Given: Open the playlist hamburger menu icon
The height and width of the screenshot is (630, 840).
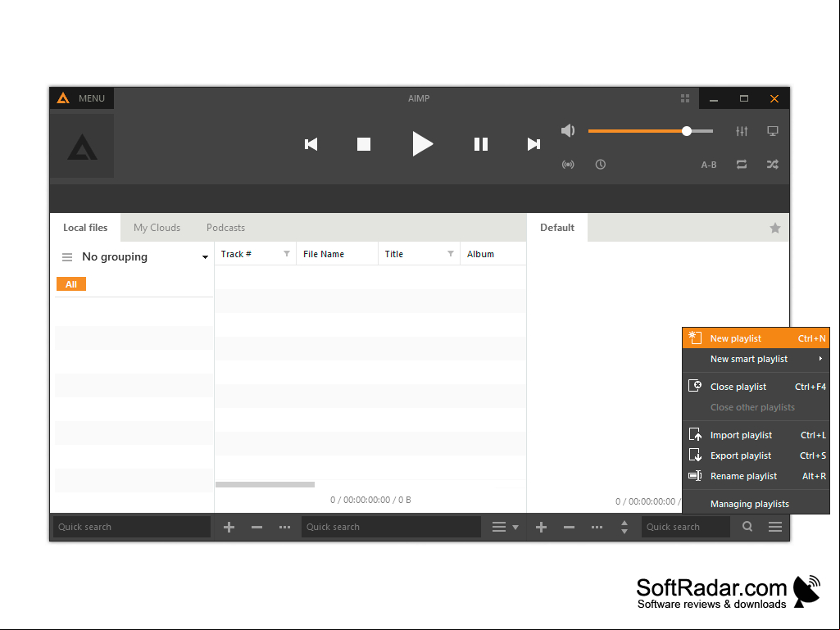Looking at the screenshot, I should [x=775, y=527].
